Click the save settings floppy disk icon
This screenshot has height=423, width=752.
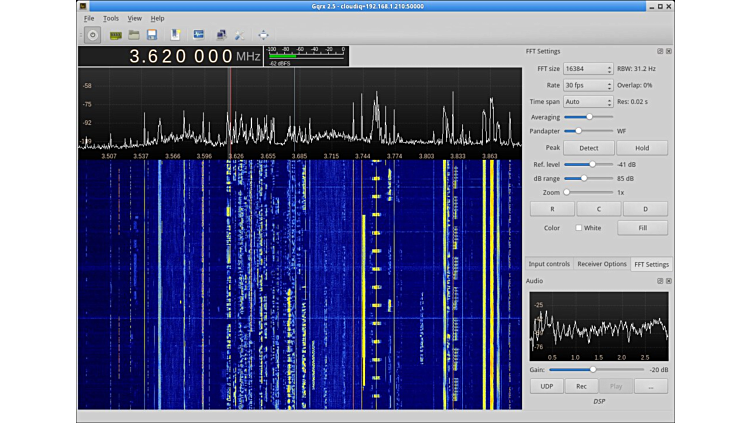click(x=152, y=35)
